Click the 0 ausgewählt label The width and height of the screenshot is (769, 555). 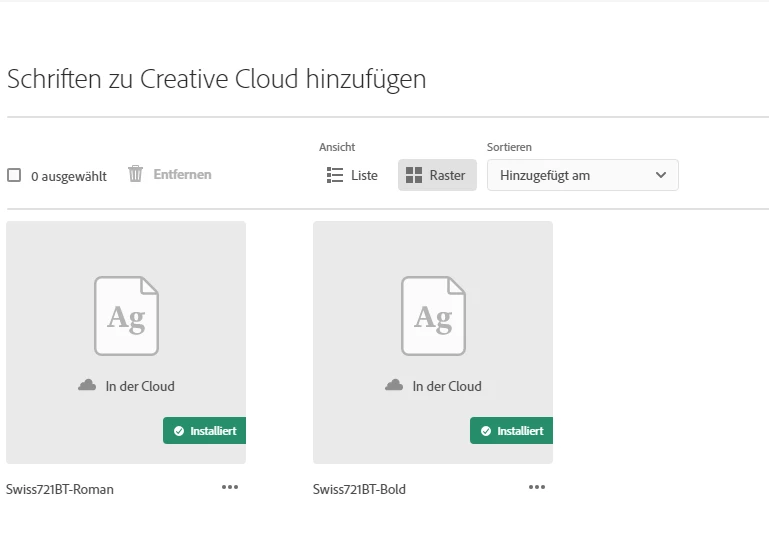pyautogui.click(x=69, y=177)
